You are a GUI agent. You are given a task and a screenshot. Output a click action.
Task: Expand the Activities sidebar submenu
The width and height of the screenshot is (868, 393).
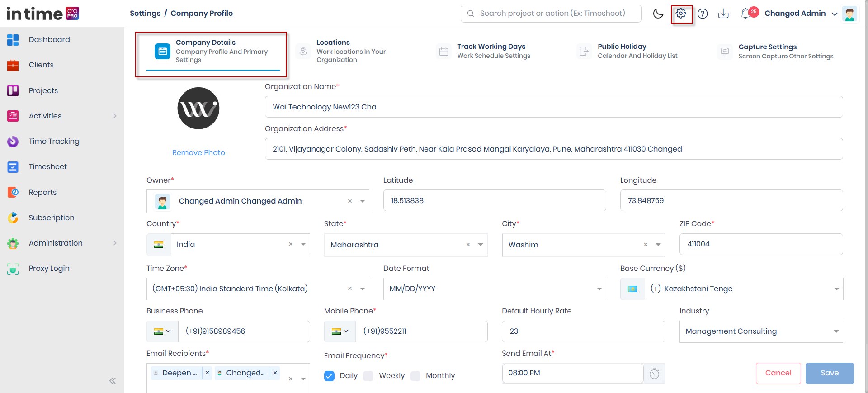115,116
